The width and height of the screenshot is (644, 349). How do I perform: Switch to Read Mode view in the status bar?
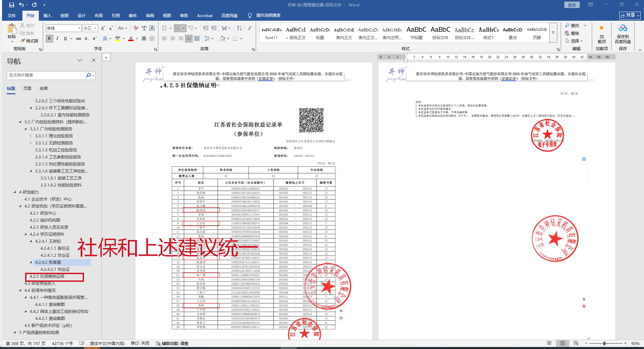pyautogui.click(x=549, y=343)
